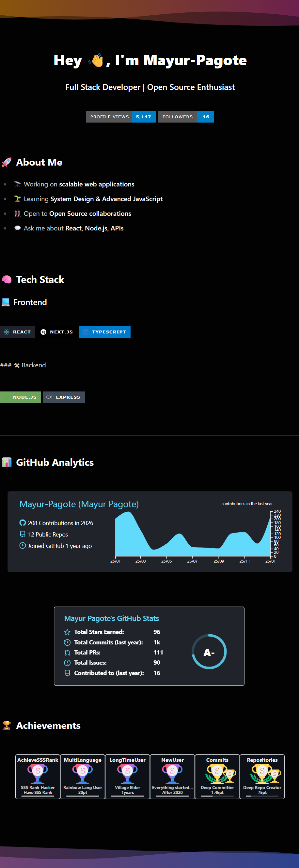
Task: Select the Commits trophy card
Action: (217, 777)
